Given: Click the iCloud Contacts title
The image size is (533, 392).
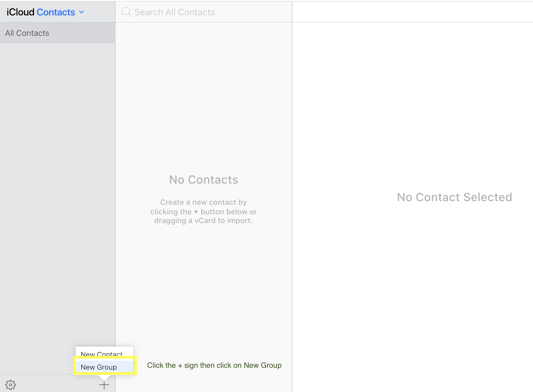Looking at the screenshot, I should click(41, 12).
